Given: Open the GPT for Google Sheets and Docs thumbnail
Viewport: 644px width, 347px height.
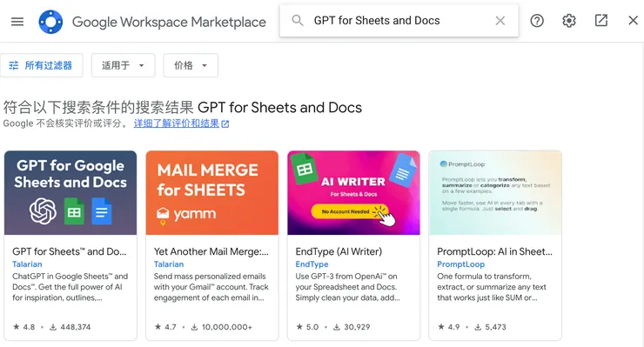Looking at the screenshot, I should coord(70,192).
